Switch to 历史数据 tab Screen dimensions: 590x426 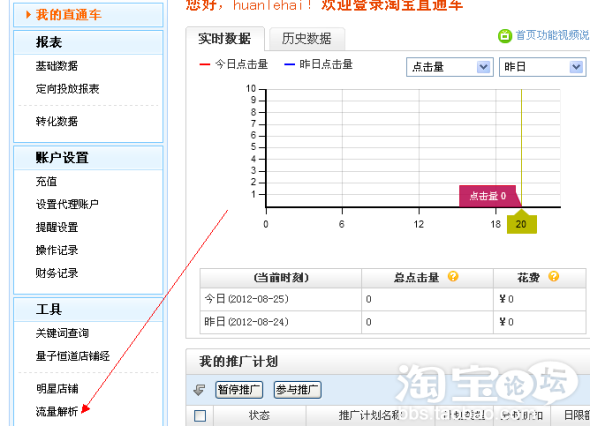(307, 38)
